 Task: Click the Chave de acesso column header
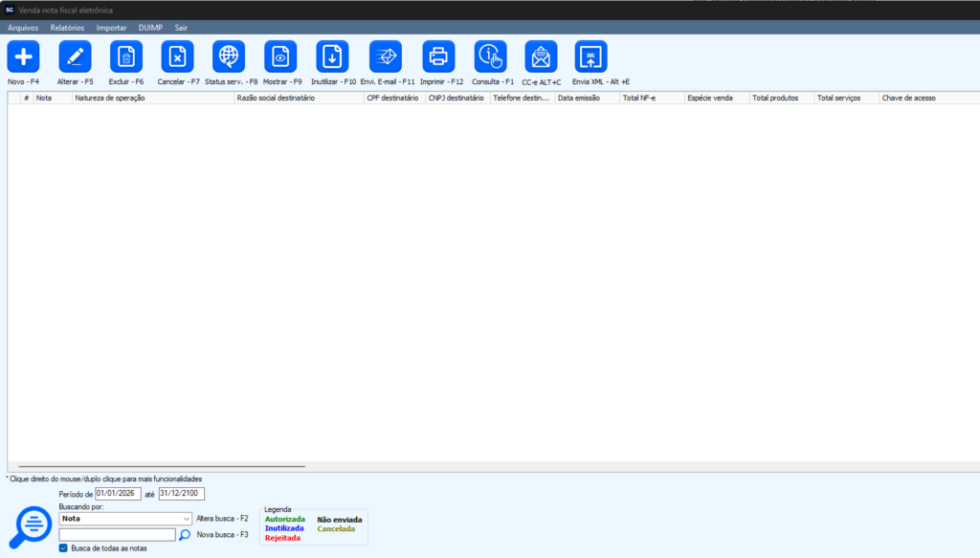click(929, 98)
